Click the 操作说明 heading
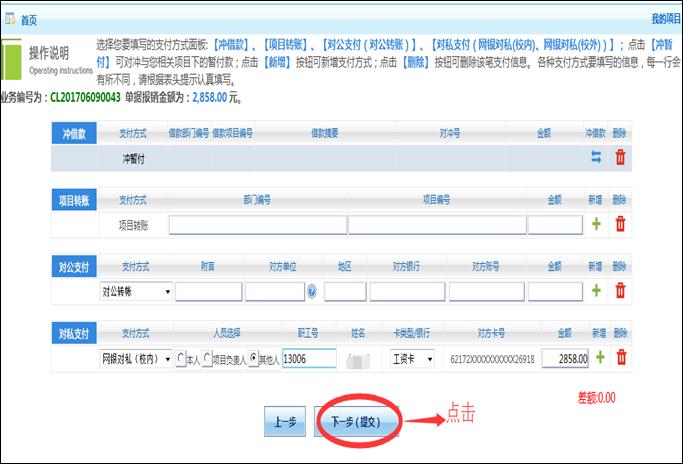683x464 pixels. tap(49, 53)
